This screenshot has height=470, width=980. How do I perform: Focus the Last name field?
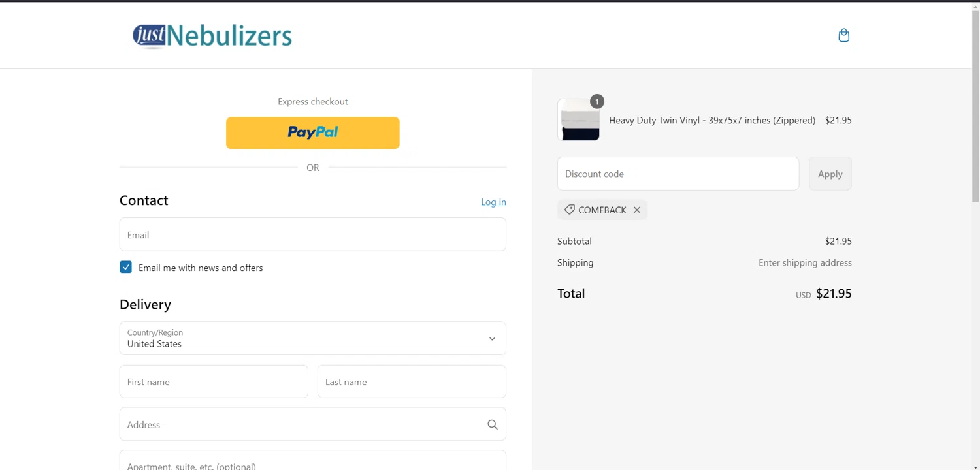[x=412, y=381]
